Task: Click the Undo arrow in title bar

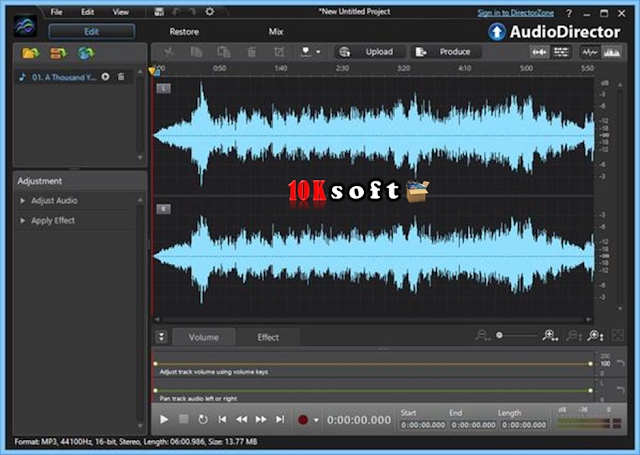Action: [x=176, y=12]
